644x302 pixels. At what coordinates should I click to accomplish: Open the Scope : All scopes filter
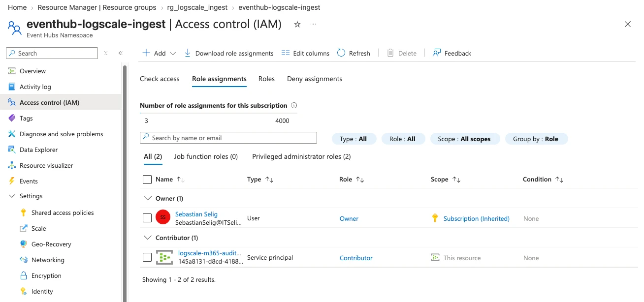coord(464,139)
